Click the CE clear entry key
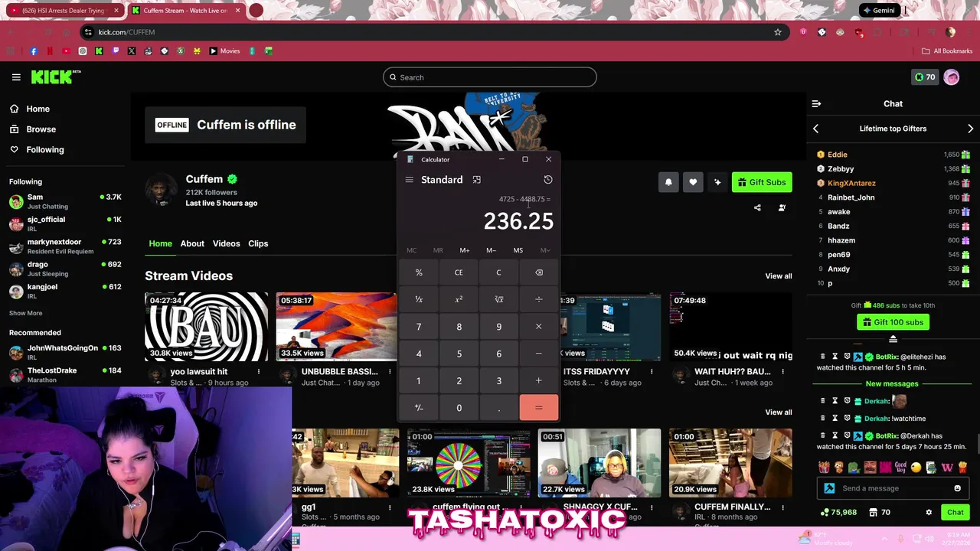This screenshot has width=980, height=551. [459, 272]
